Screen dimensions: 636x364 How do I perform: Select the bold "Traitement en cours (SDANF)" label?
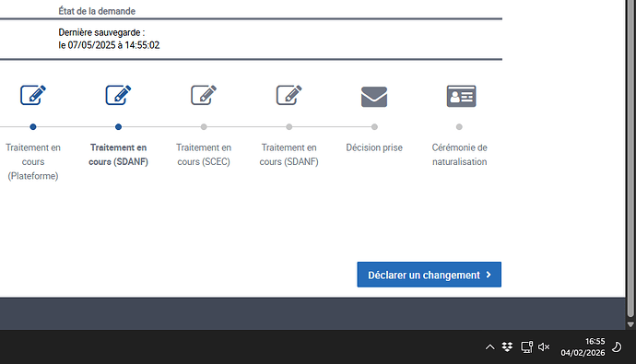coord(118,155)
